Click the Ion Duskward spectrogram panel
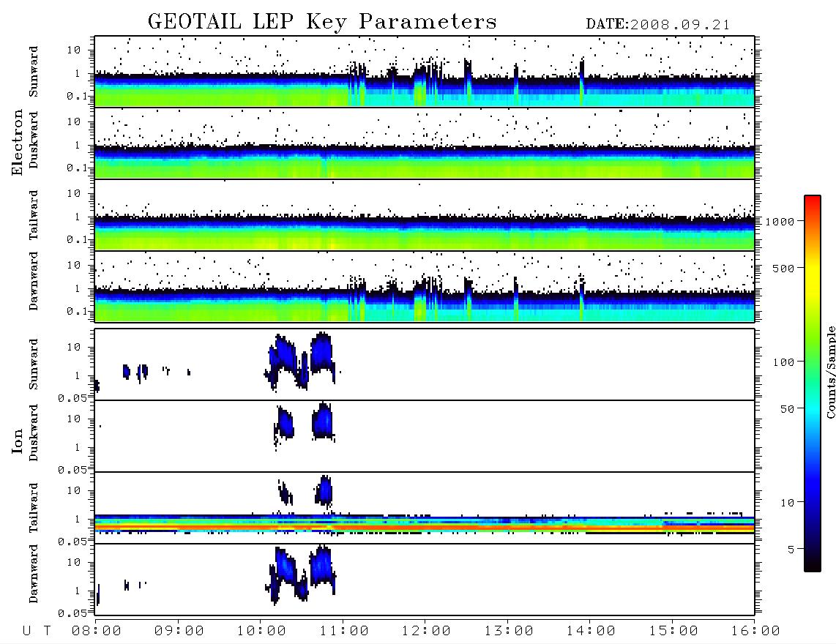The height and width of the screenshot is (644, 836). pyautogui.click(x=425, y=436)
